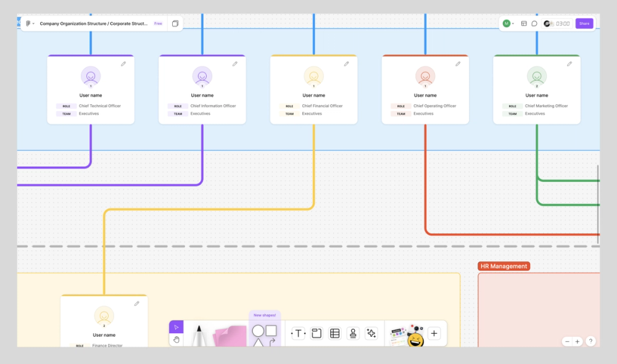Click the Share button
This screenshot has width=617, height=364.
coord(584,23)
